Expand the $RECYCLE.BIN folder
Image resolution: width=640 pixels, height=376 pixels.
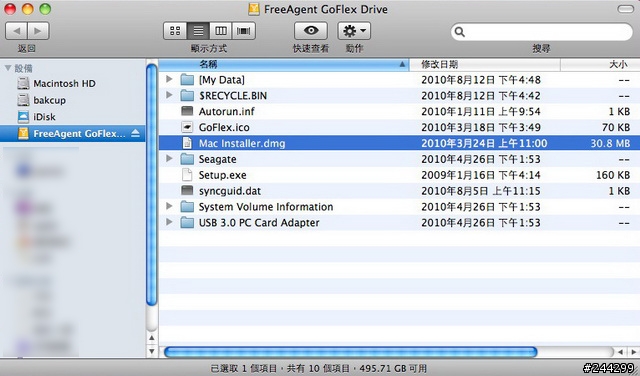tap(169, 95)
